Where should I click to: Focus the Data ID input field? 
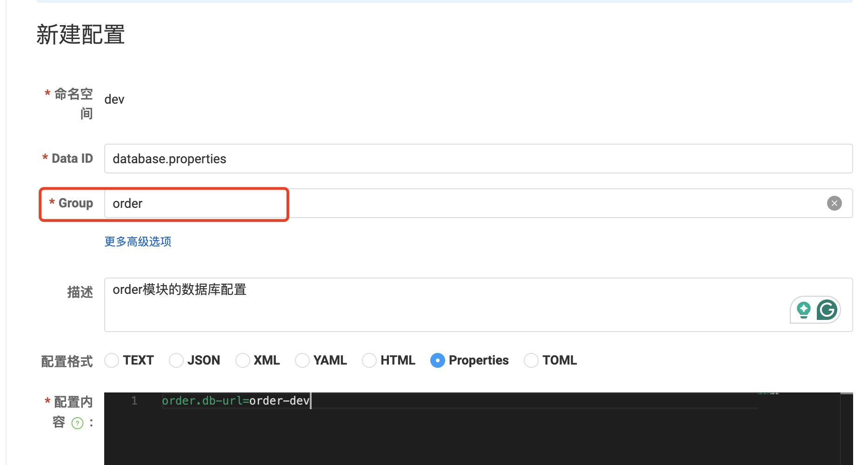pos(478,159)
